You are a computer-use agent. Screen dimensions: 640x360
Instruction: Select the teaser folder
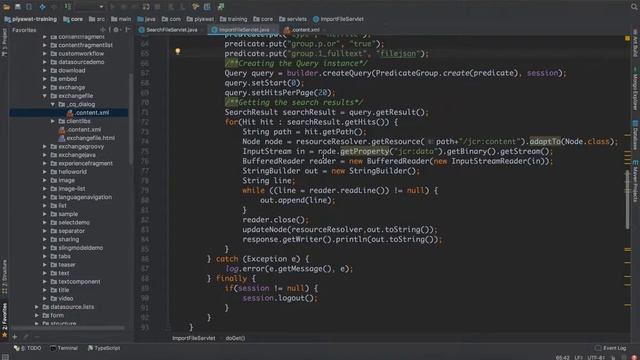[62, 265]
